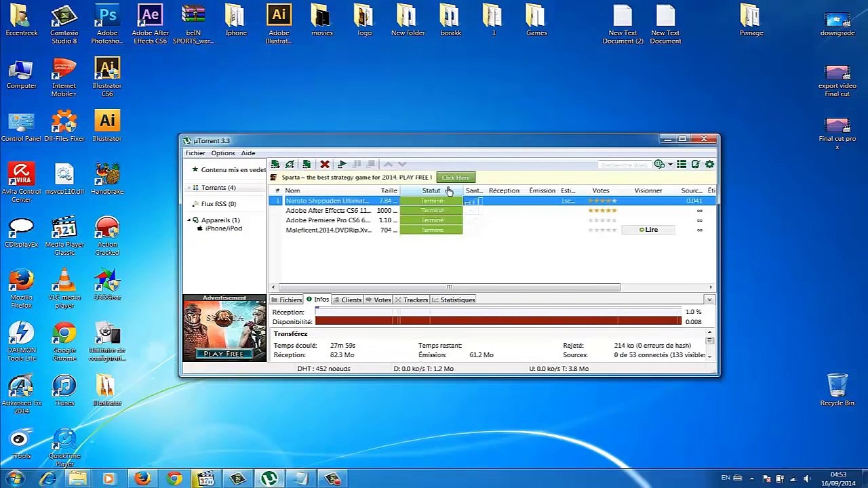Screen dimensions: 868x488
Task: Select the Media Player Classic desktop icon
Action: [64, 236]
